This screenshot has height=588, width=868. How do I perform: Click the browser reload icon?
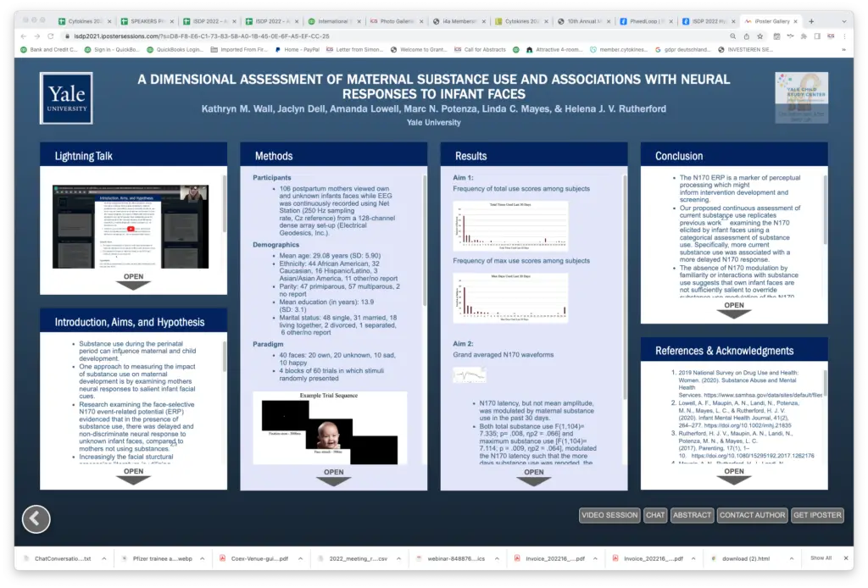pyautogui.click(x=52, y=36)
